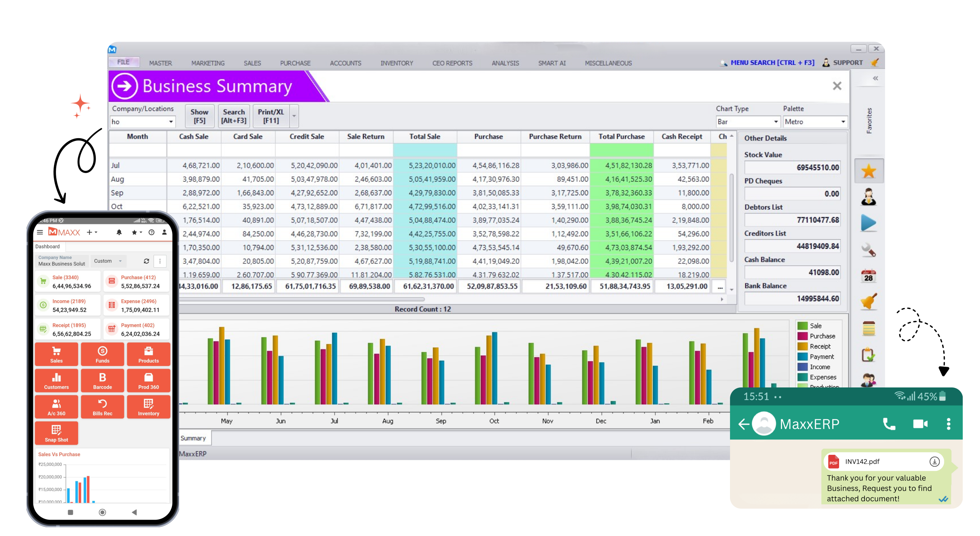Image resolution: width=980 pixels, height=536 pixels.
Task: Click the Search [Alt+F3] button
Action: [x=234, y=116]
